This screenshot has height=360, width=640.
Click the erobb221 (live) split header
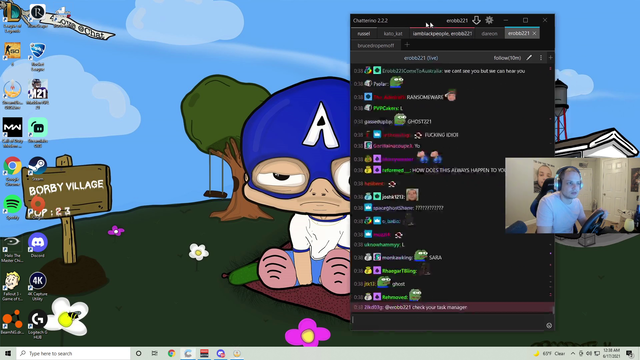(421, 58)
